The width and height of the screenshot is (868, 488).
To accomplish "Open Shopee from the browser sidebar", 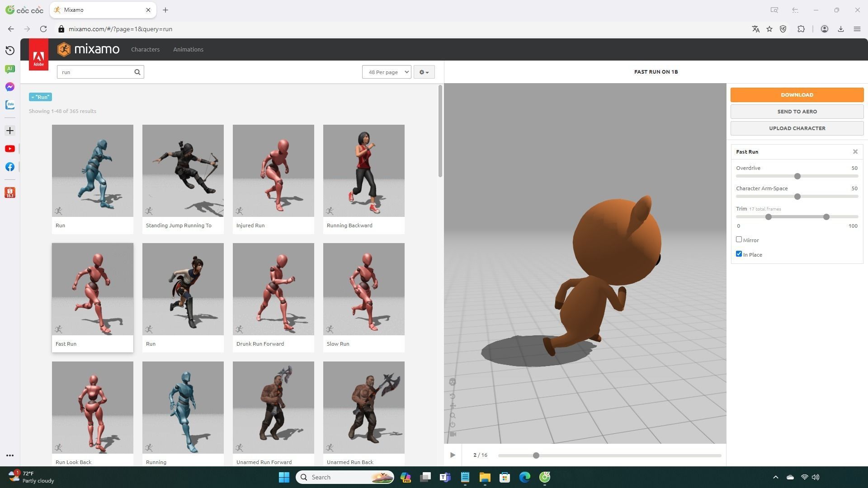I will [10, 192].
